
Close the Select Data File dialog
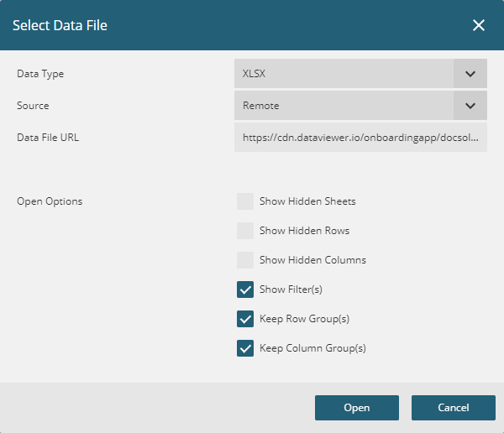click(479, 25)
